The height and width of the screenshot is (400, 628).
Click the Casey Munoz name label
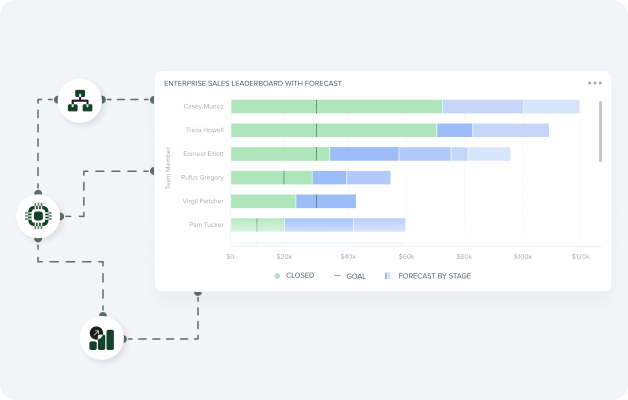pos(203,106)
